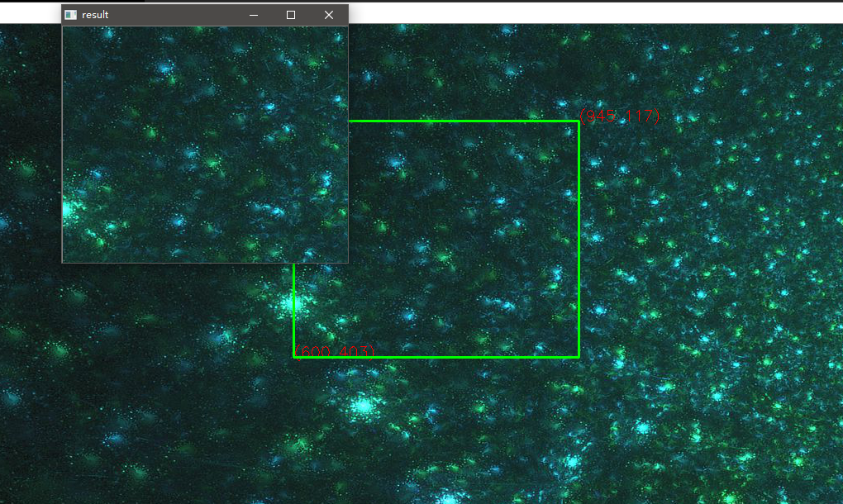Close the result window

[x=329, y=15]
